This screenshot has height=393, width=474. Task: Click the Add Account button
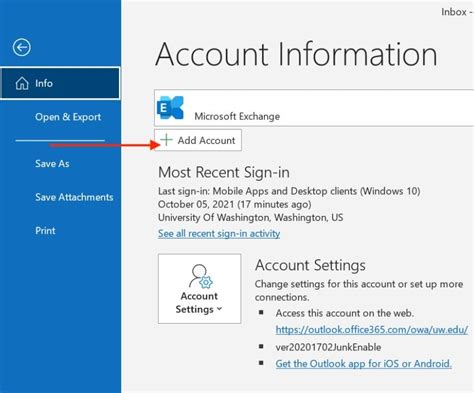point(198,140)
